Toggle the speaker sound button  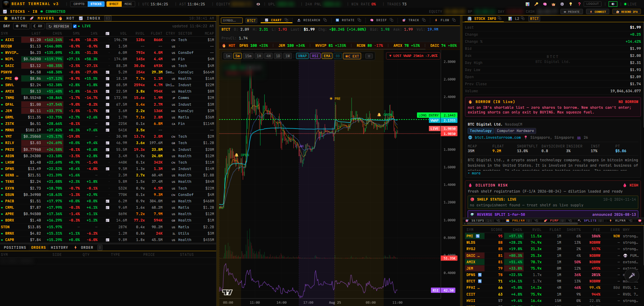613,4
